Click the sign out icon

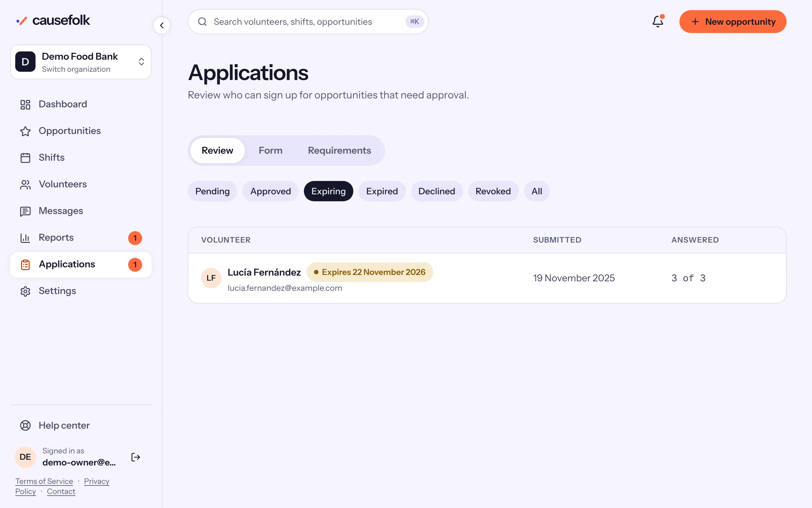135,457
